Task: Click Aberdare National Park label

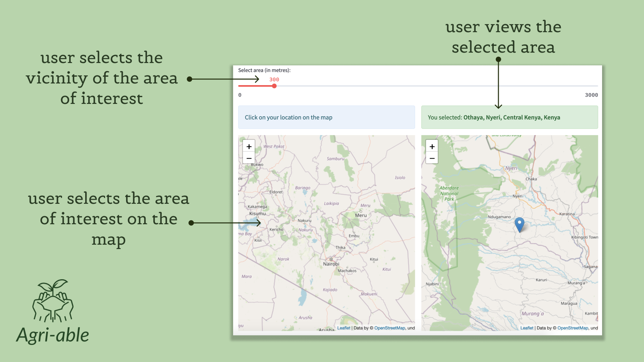Action: [449, 193]
